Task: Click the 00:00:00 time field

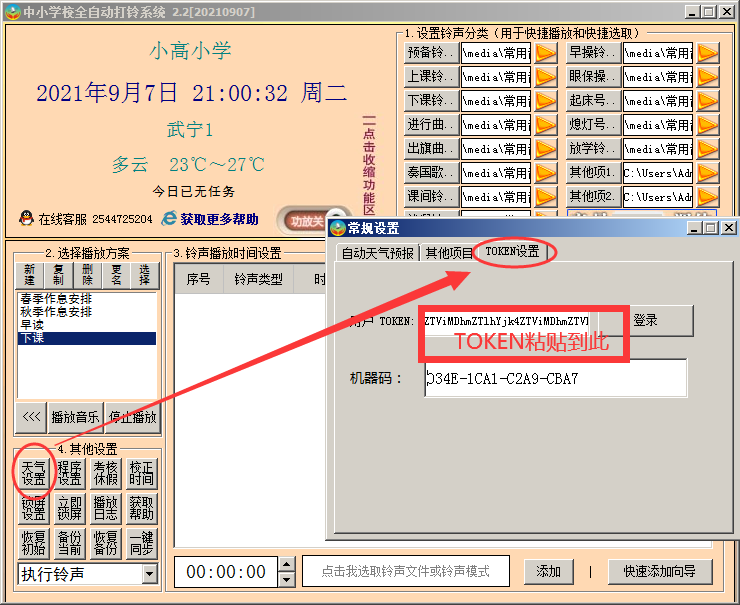Action: [226, 572]
